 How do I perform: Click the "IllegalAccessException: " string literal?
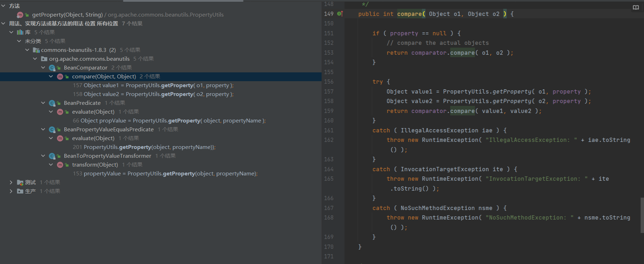(x=531, y=140)
